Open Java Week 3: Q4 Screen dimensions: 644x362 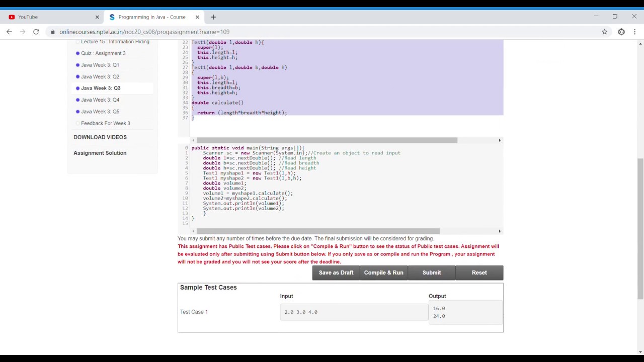100,100
